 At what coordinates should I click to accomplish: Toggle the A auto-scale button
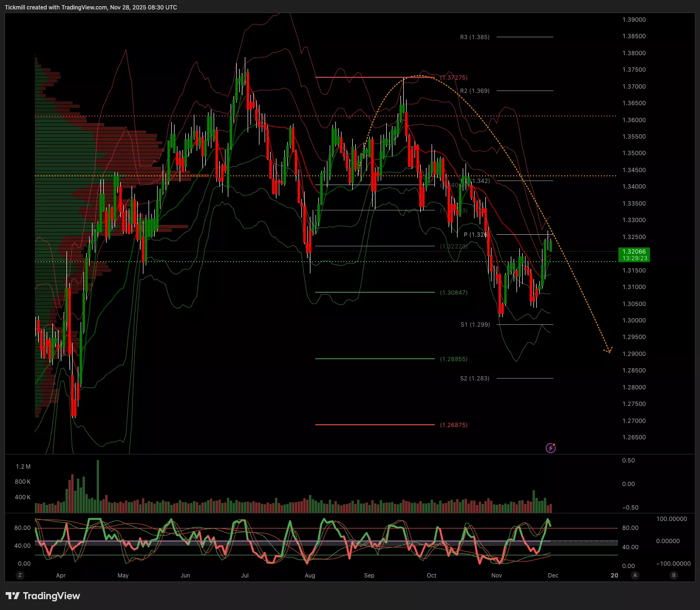tap(635, 575)
